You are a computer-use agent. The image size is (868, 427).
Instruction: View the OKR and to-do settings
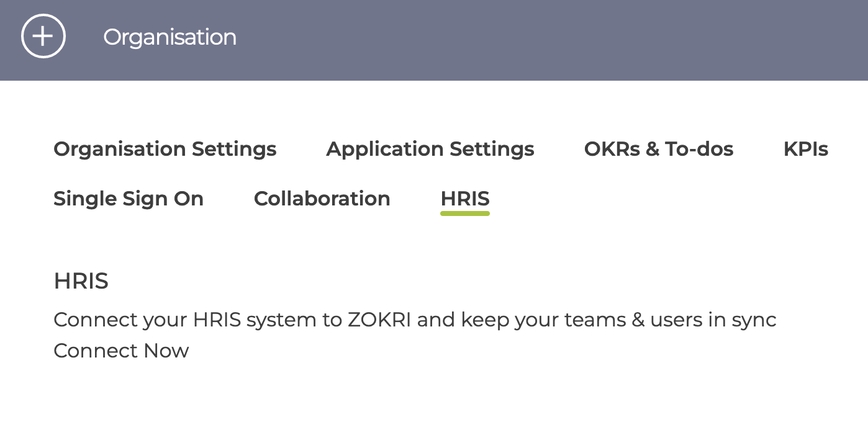tap(659, 149)
